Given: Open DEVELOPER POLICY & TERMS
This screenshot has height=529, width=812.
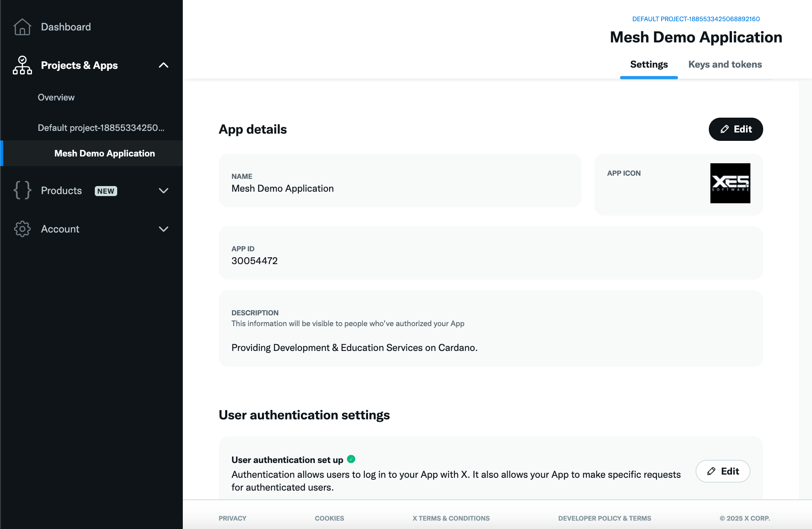Looking at the screenshot, I should coord(604,518).
